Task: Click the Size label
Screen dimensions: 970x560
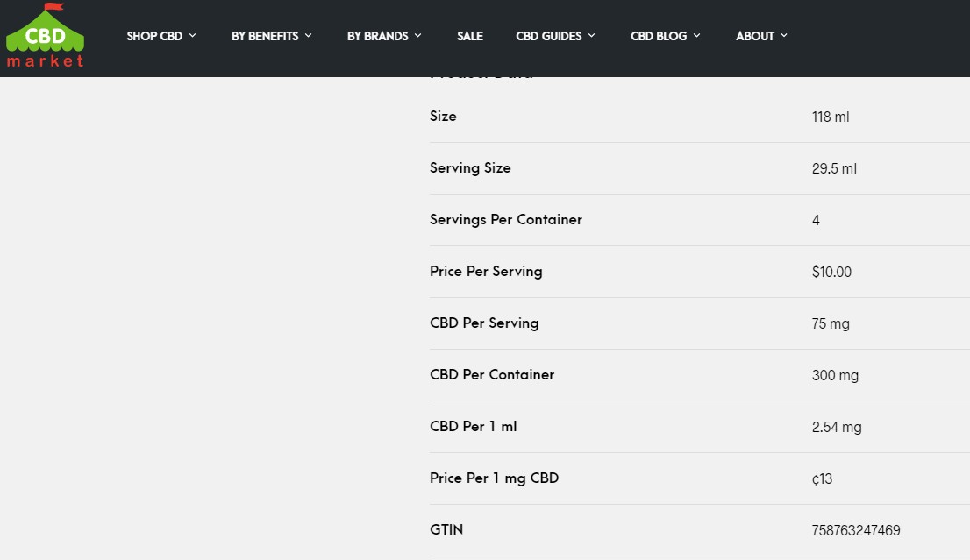Action: point(443,117)
